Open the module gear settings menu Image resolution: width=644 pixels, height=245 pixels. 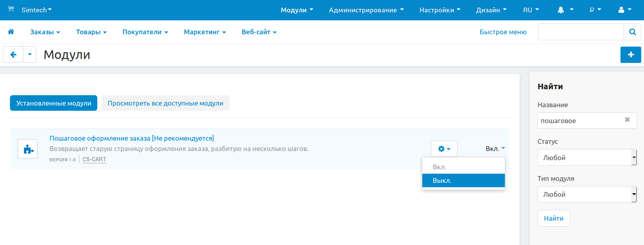coord(444,149)
